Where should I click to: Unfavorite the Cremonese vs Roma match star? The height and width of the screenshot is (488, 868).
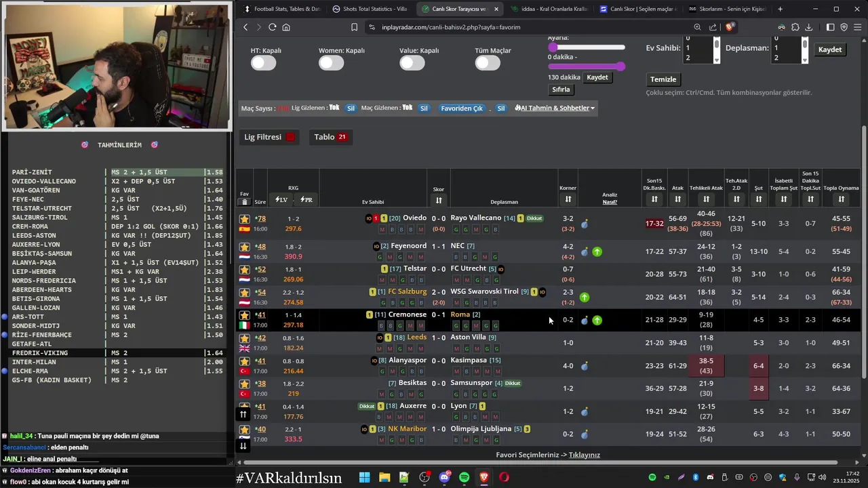(x=245, y=315)
